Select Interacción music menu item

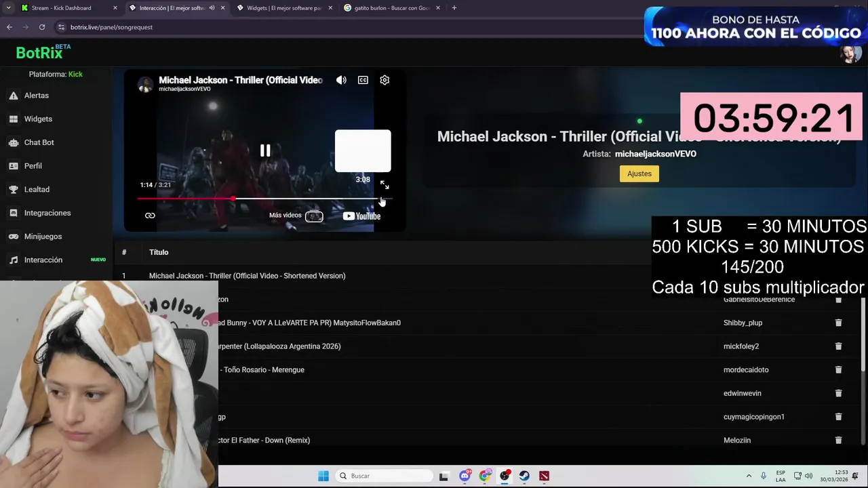click(43, 260)
